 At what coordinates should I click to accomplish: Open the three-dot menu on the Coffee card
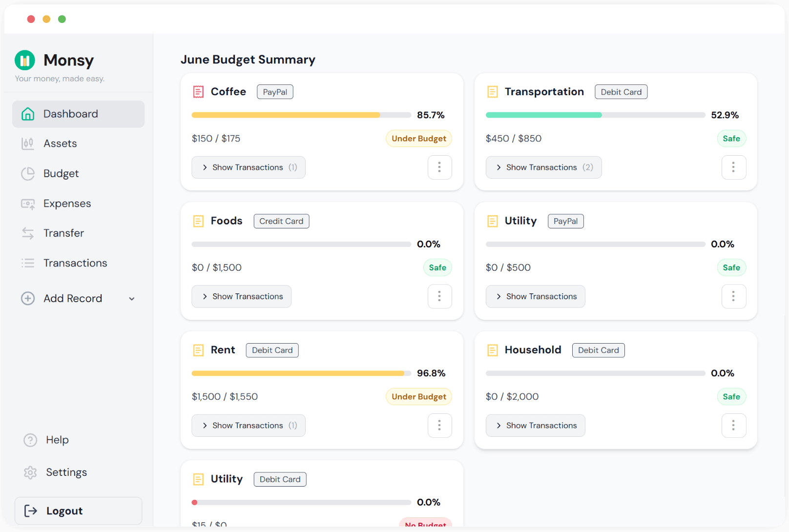pyautogui.click(x=439, y=167)
